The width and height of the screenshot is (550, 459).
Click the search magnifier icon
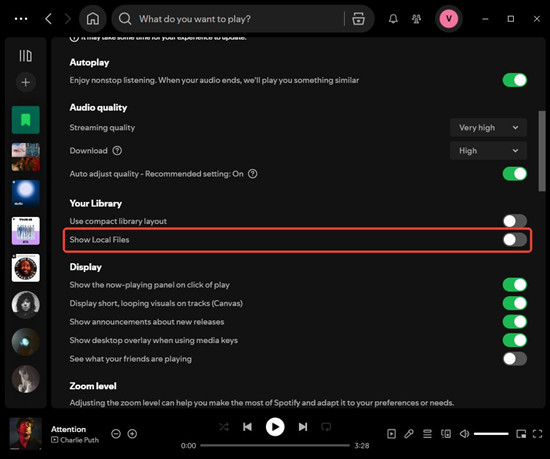[125, 19]
